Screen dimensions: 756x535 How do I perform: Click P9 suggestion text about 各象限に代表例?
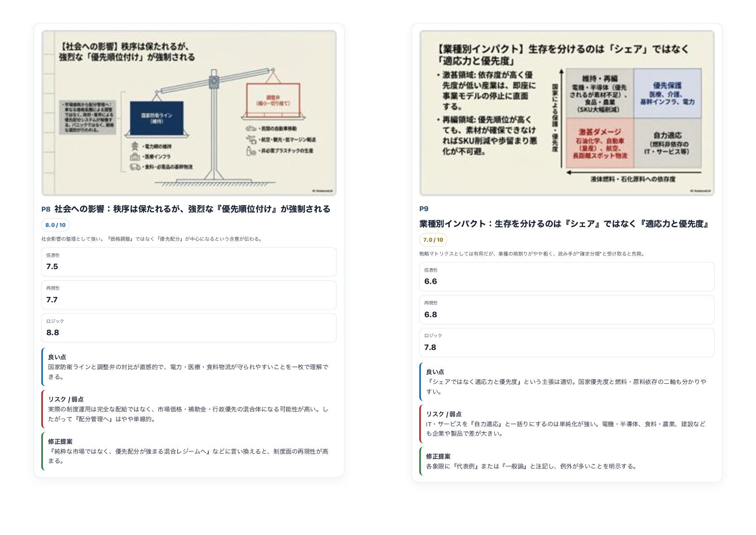tap(532, 466)
